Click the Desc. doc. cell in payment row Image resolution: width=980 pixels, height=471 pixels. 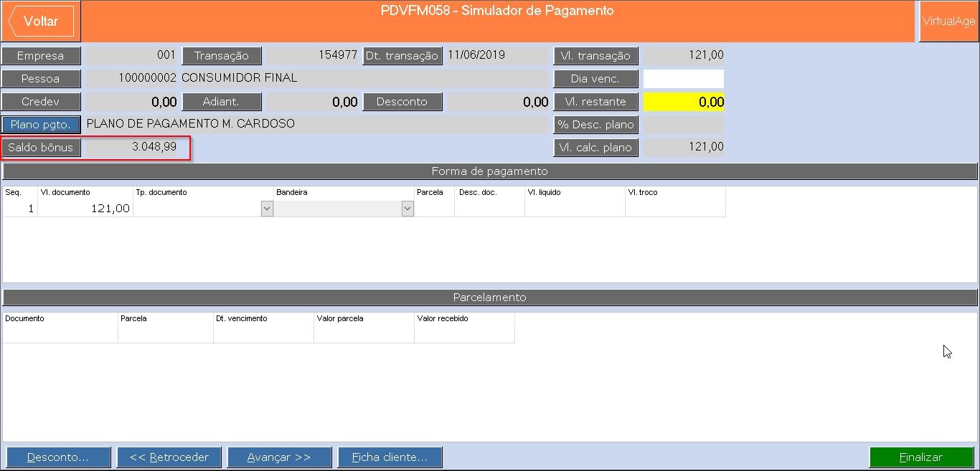pos(491,208)
